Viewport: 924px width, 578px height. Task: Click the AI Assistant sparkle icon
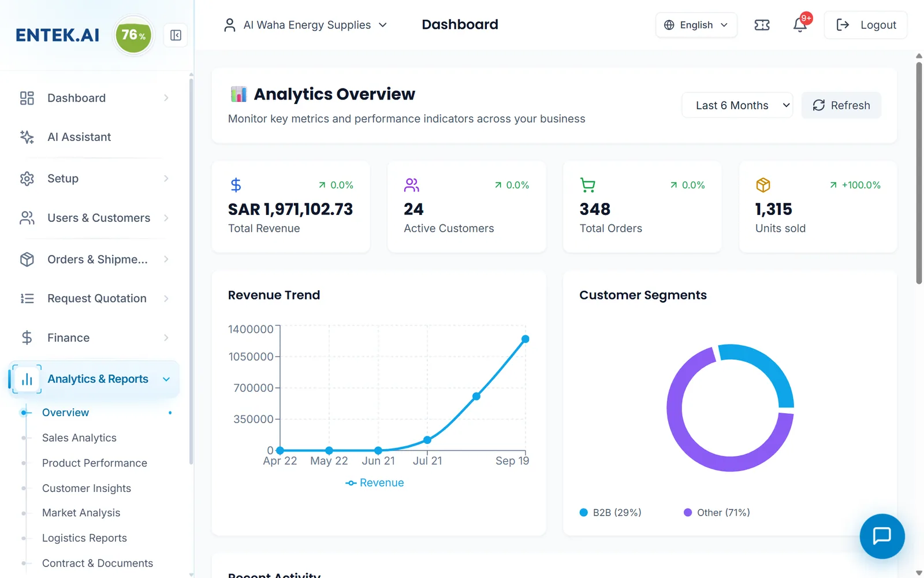click(27, 137)
